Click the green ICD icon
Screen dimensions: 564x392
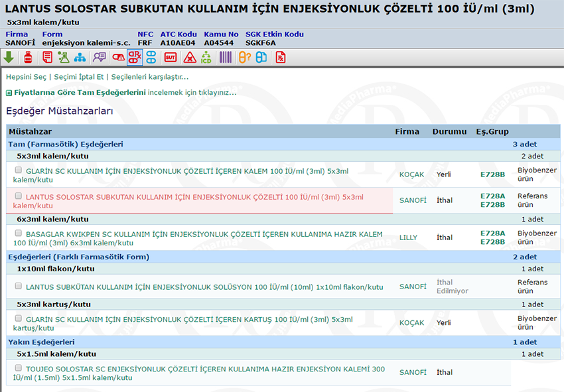[206, 57]
